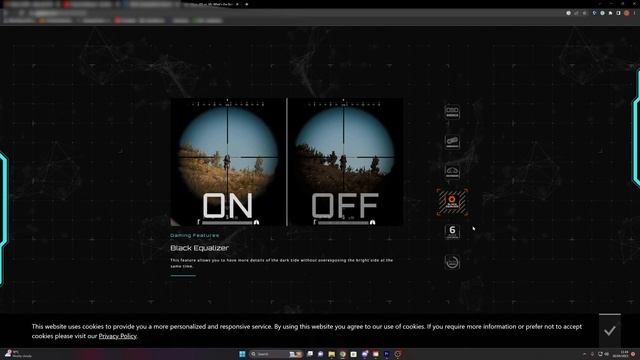The height and width of the screenshot is (360, 640).
Task: Click the Black Equalizer OFF comparison image
Action: pos(345,162)
